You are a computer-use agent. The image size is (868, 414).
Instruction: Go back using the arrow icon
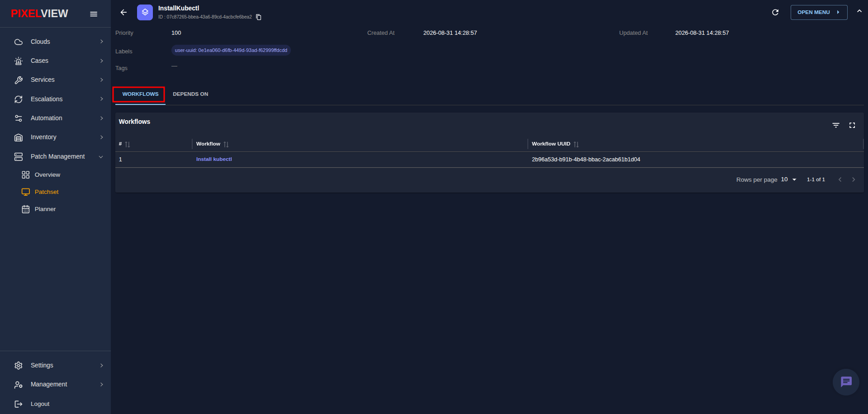tap(123, 13)
